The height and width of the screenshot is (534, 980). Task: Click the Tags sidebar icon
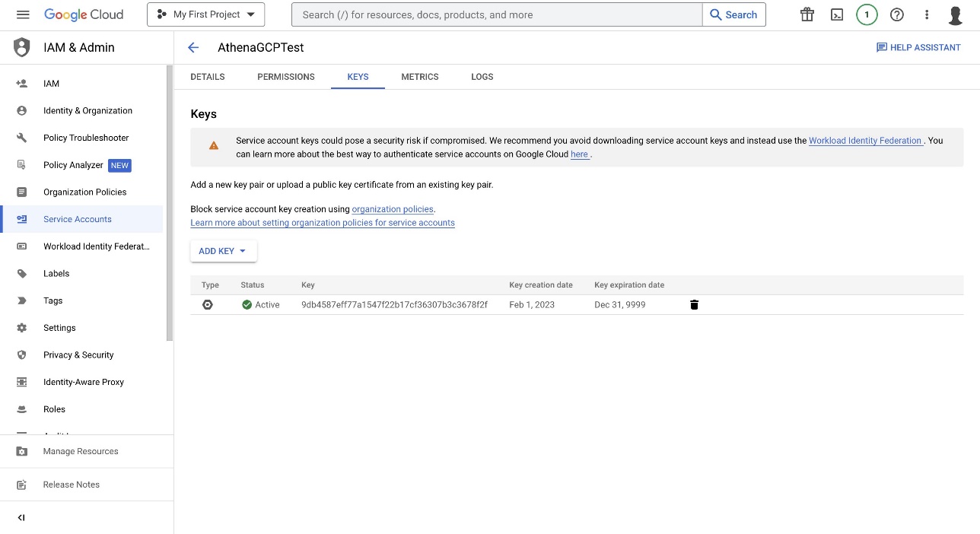click(x=22, y=300)
